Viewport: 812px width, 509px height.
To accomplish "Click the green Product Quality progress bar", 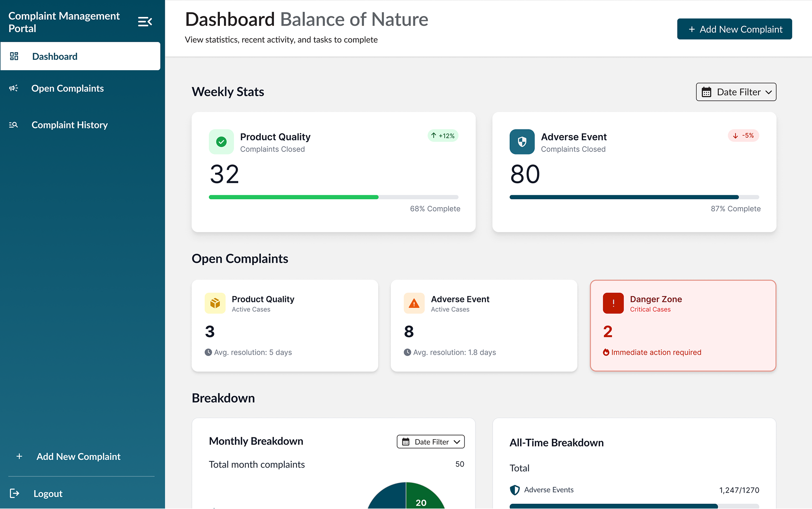I will coord(293,197).
